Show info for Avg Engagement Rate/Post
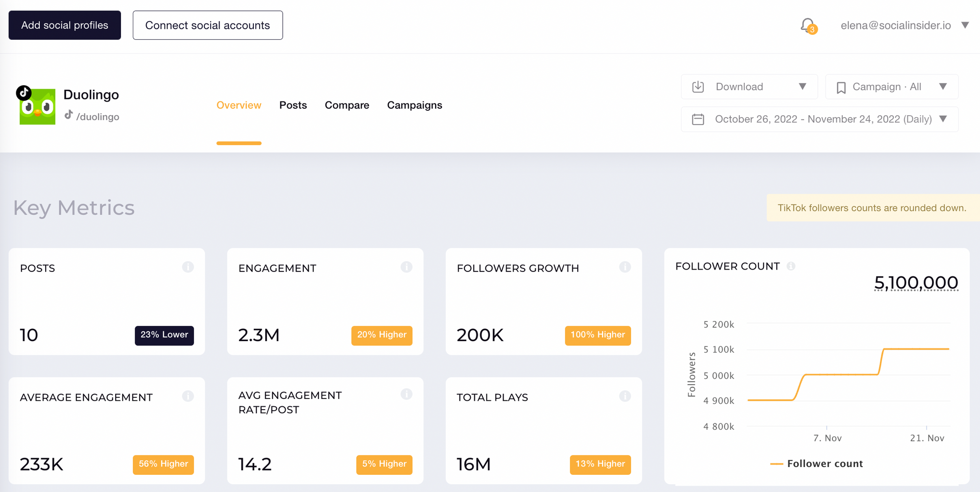The width and height of the screenshot is (980, 492). click(x=406, y=394)
